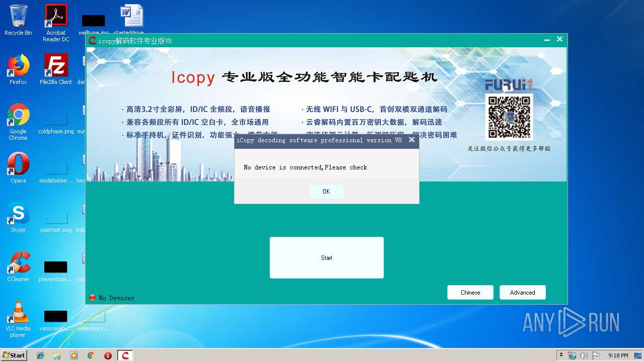Open Google Chrome desktop shortcut
The height and width of the screenshot is (362, 644).
pos(18,122)
